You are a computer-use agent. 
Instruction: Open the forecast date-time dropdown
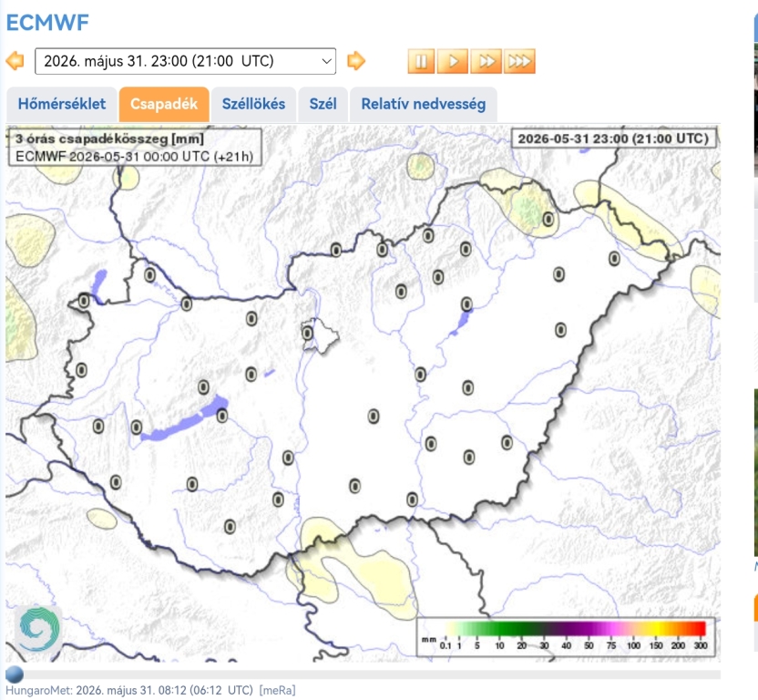point(185,61)
